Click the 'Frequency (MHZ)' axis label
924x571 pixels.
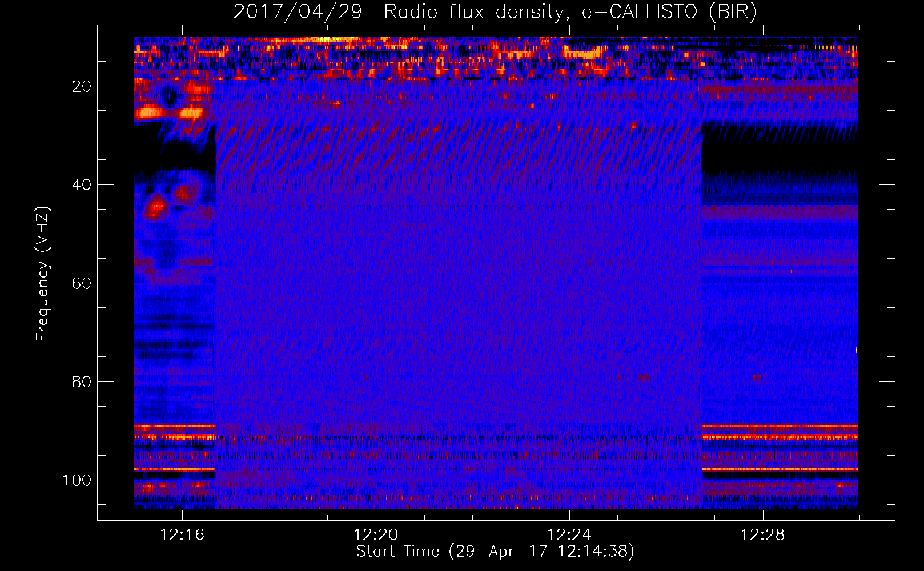coord(43,274)
